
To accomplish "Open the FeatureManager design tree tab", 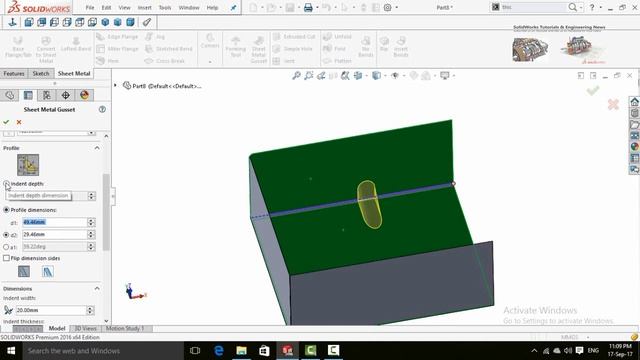I will pyautogui.click(x=10, y=95).
